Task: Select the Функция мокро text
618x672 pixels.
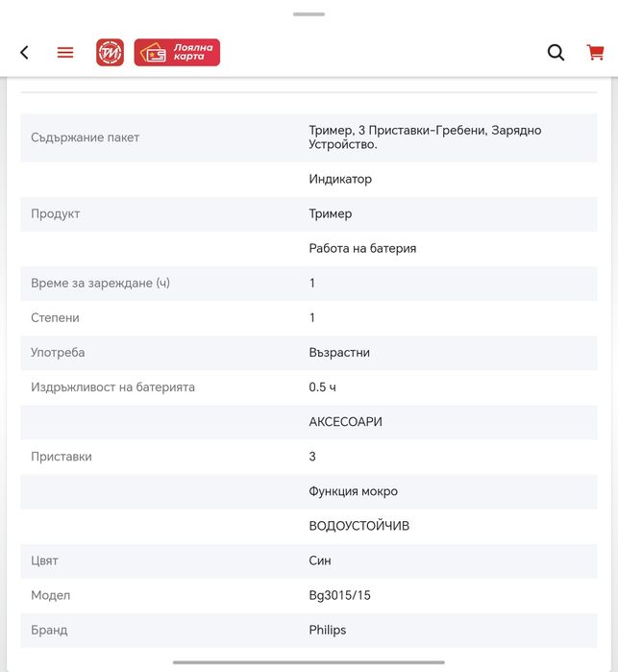Action: (353, 491)
